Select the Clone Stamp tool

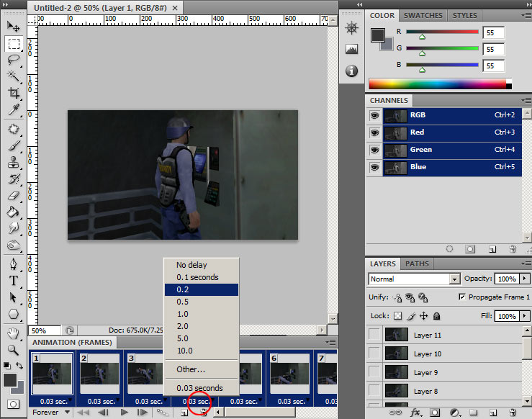[14, 162]
